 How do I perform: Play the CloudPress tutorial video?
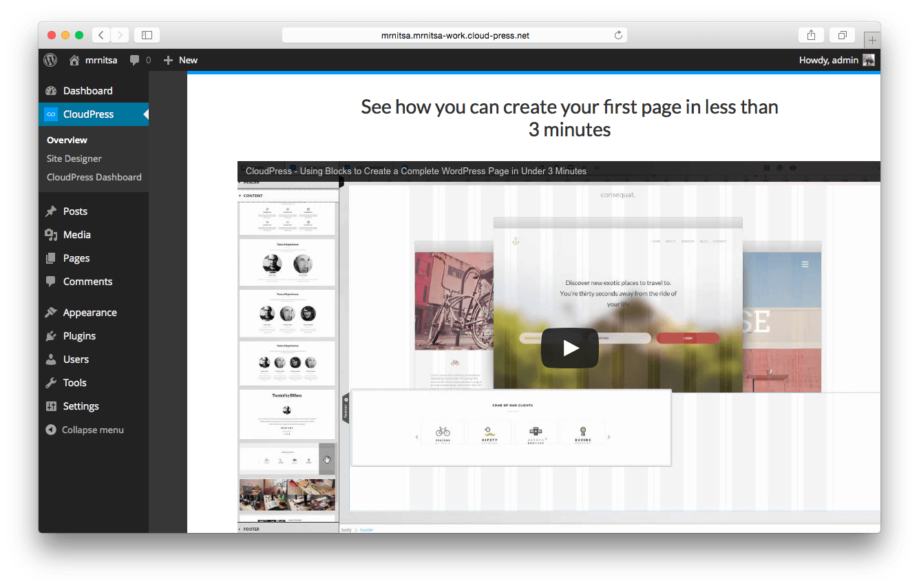pos(569,348)
